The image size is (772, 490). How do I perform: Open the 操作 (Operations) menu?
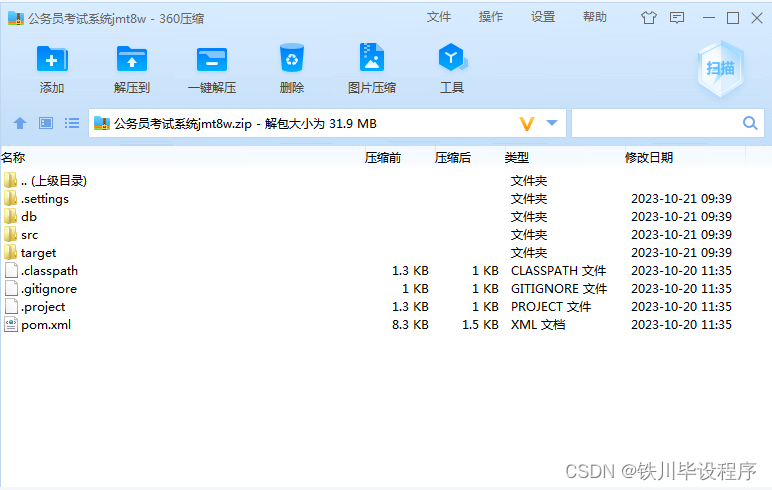point(491,17)
